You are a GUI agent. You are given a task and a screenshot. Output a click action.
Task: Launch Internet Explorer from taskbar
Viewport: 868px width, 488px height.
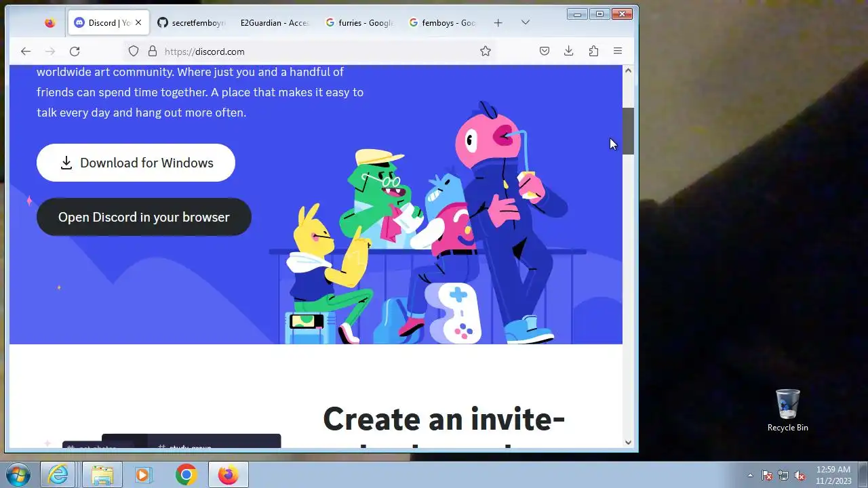58,474
